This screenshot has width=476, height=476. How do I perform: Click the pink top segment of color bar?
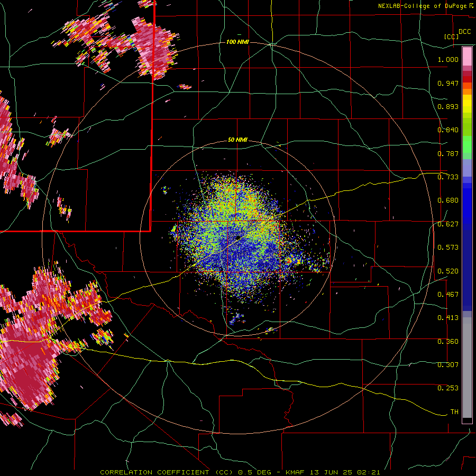click(467, 57)
